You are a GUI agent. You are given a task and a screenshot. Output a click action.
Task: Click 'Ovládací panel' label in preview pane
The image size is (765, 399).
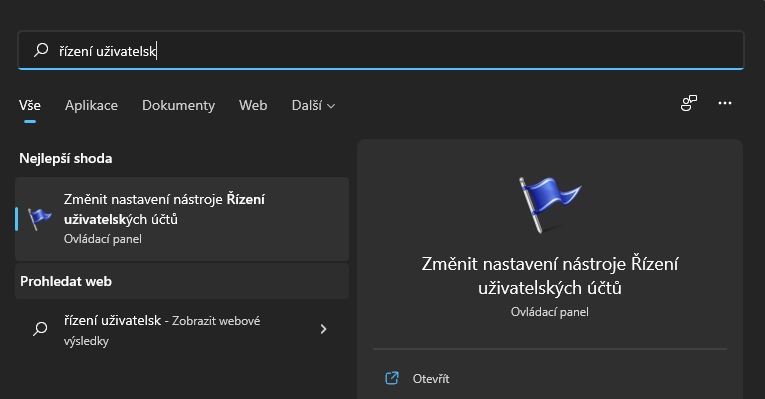[549, 312]
